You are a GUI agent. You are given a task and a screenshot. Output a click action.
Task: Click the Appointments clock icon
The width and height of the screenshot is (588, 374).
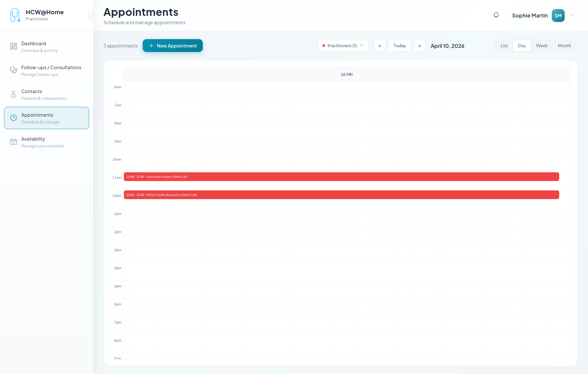(x=13, y=118)
